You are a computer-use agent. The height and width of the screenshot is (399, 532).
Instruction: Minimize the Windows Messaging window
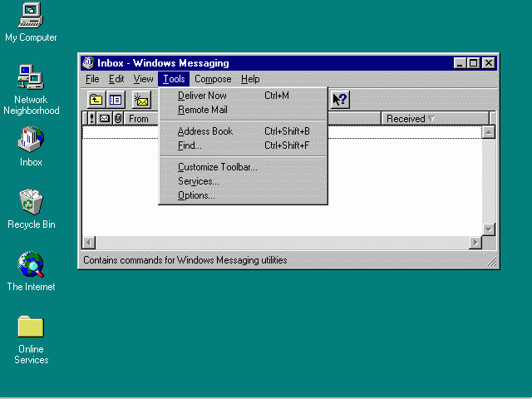(x=460, y=63)
